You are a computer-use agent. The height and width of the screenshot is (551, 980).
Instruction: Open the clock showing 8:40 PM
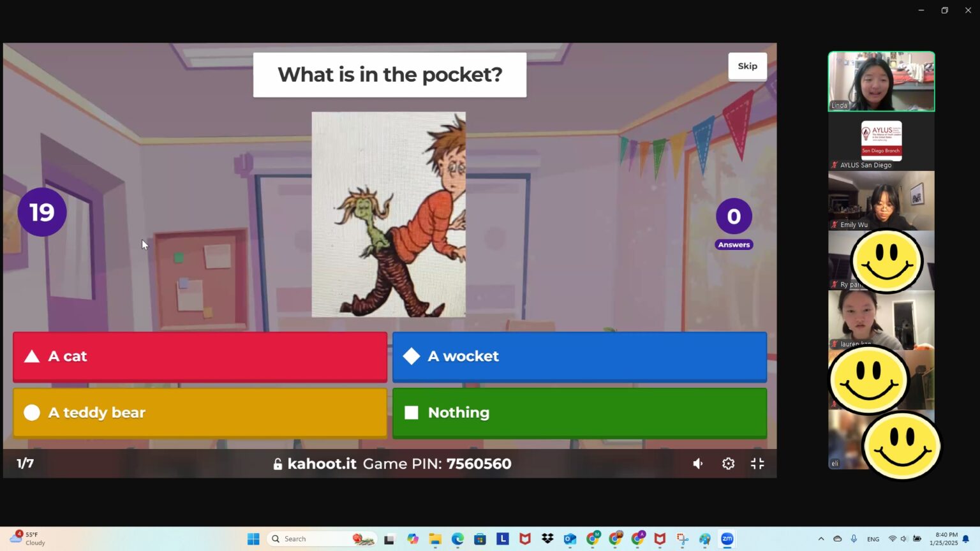coord(943,539)
